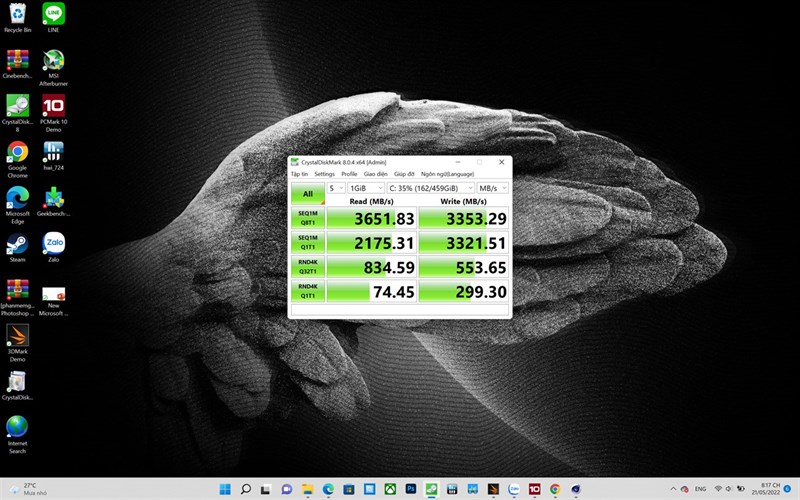Viewport: 800px width, 500px height.
Task: Open Task View on the taskbar
Action: (265, 489)
